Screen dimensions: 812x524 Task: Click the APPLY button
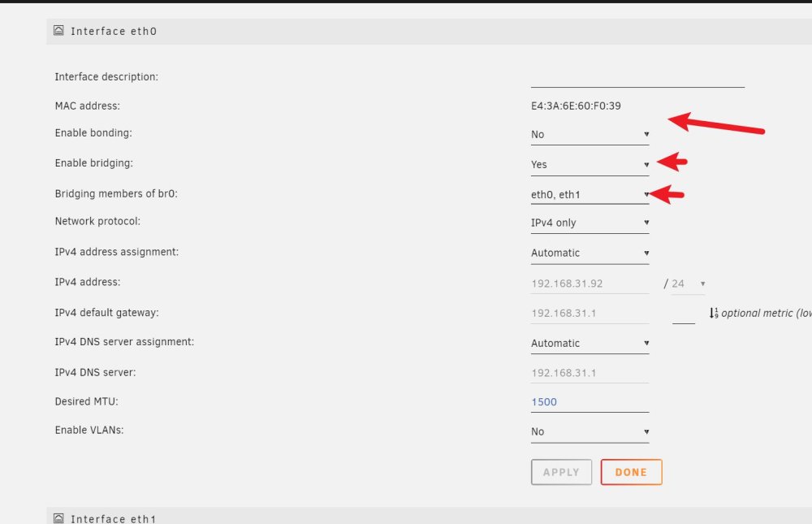(561, 472)
